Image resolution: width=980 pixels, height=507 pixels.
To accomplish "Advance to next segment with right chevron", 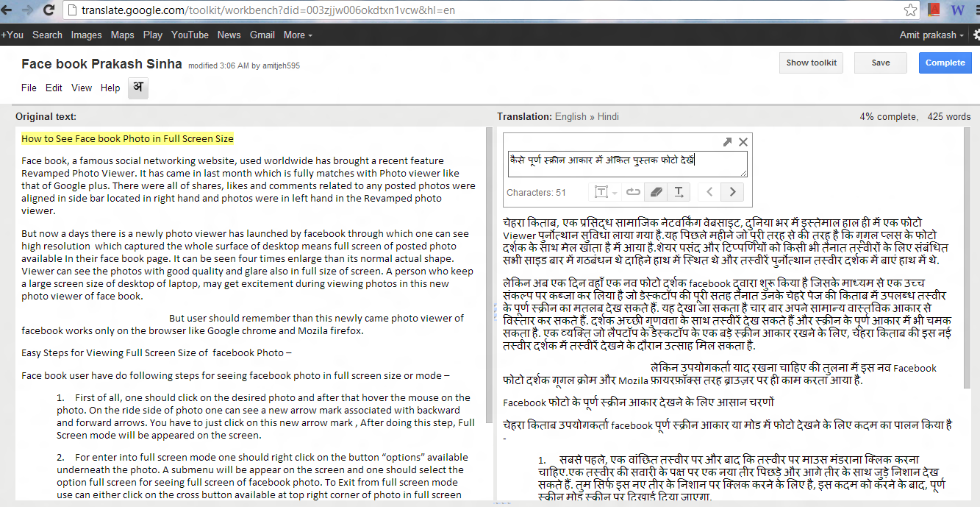I will (x=733, y=191).
